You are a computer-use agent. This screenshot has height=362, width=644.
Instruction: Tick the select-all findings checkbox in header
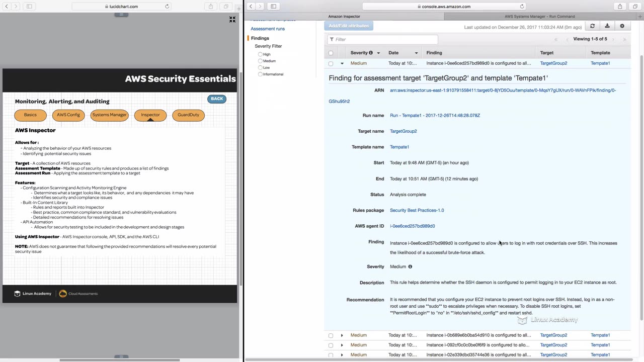331,53
